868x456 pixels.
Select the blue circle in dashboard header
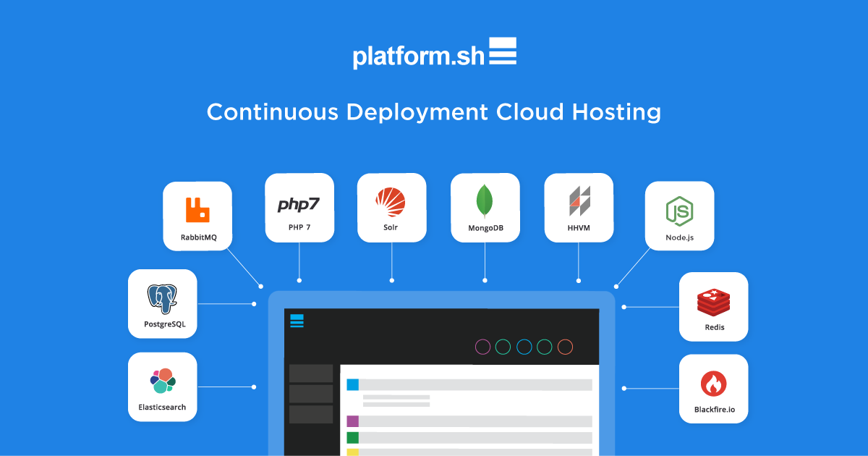pyautogui.click(x=524, y=347)
